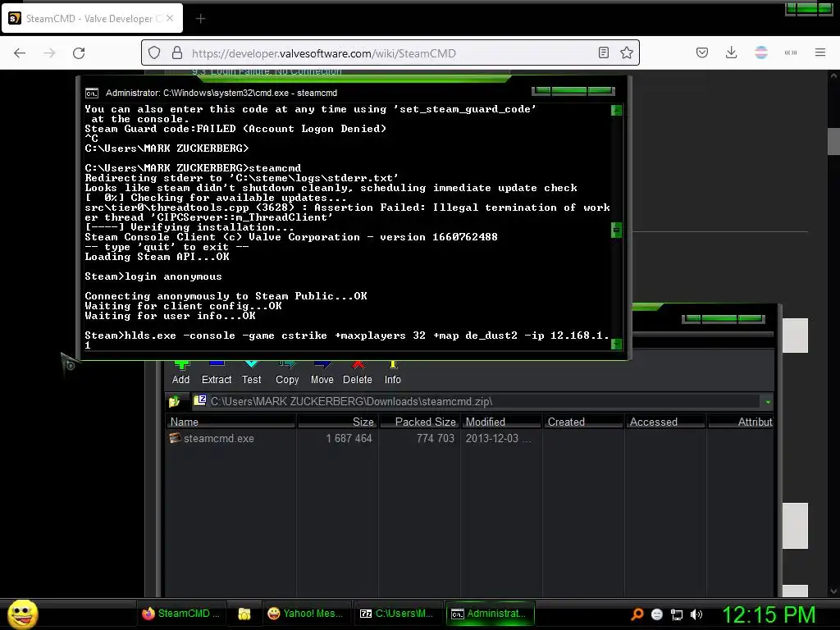Reload the SteamCMD wiki page
Viewport: 840px width, 630px height.
coord(79,53)
